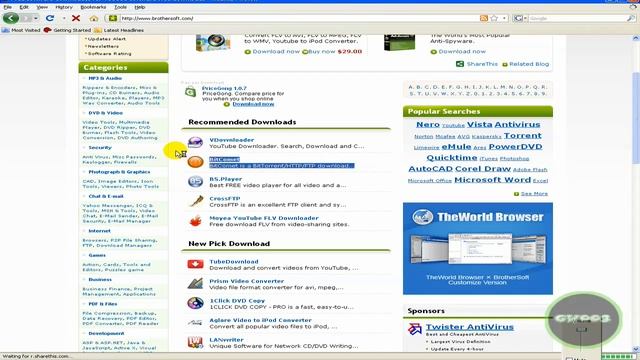The height and width of the screenshot is (360, 640).
Task: Open the History menu
Action: [64, 7]
